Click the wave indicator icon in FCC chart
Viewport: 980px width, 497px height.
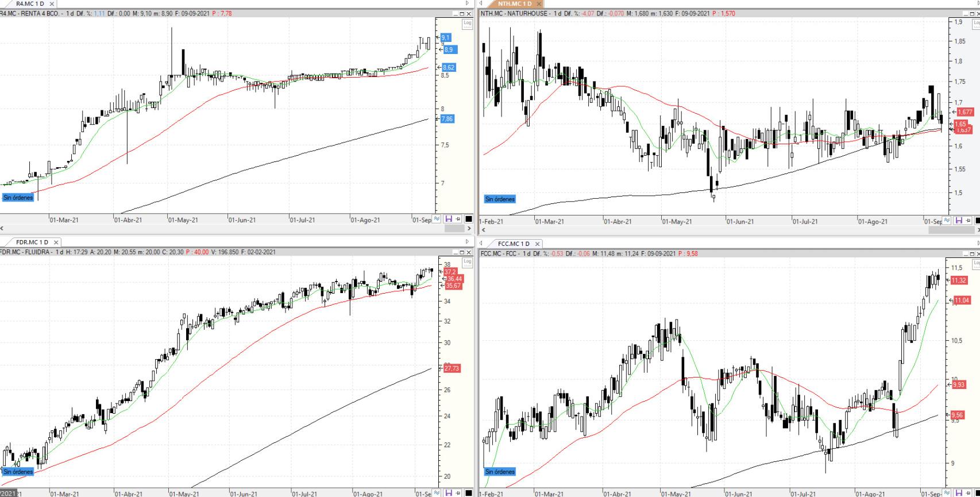[947, 494]
